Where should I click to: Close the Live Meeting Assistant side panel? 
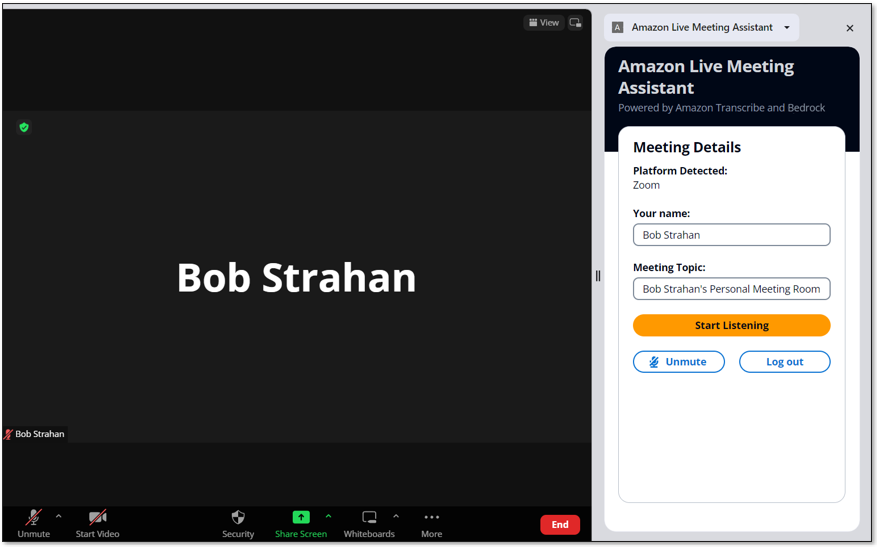[x=850, y=28]
